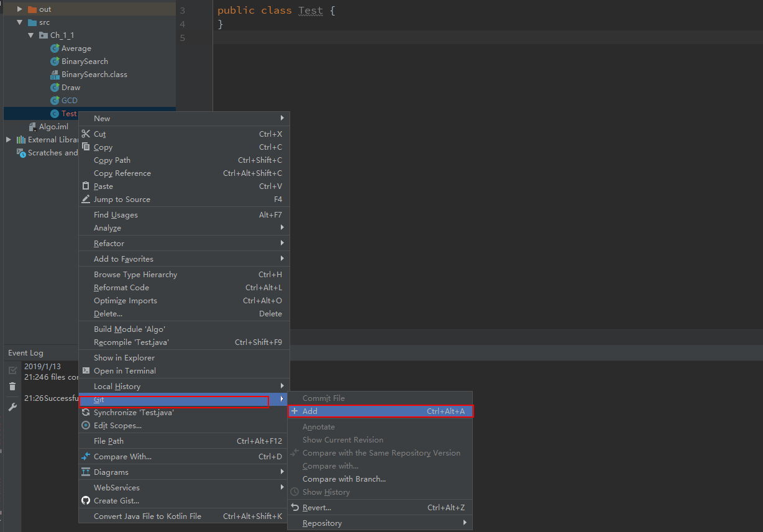Click the Jump to Source pencil icon
Image resolution: width=763 pixels, height=532 pixels.
pos(86,199)
